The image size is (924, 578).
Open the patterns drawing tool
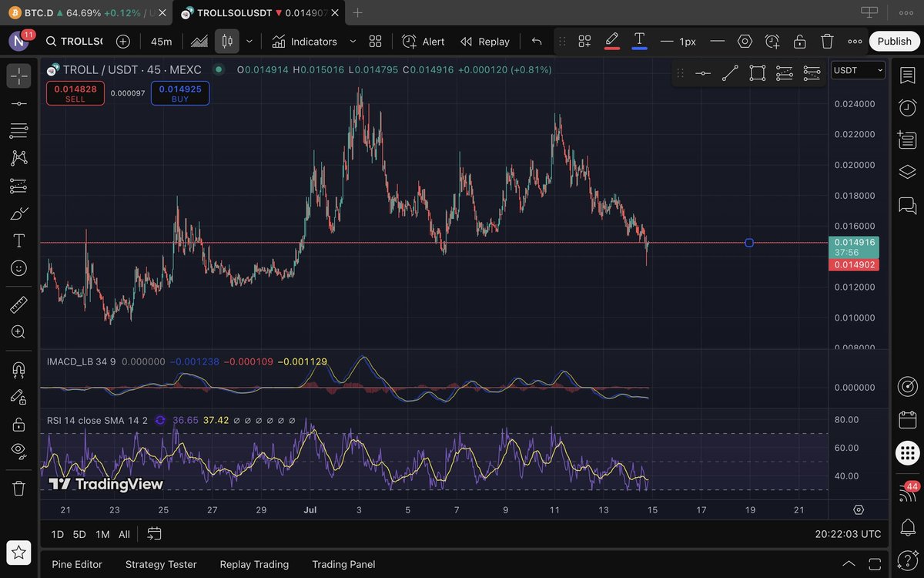(19, 158)
